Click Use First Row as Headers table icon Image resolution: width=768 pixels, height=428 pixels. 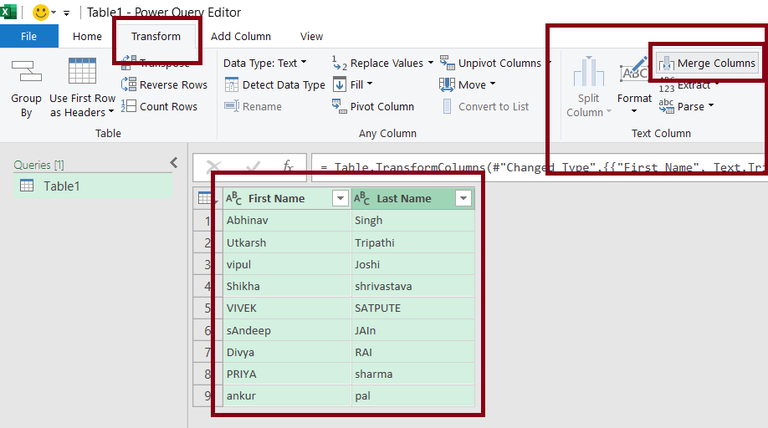pos(82,71)
